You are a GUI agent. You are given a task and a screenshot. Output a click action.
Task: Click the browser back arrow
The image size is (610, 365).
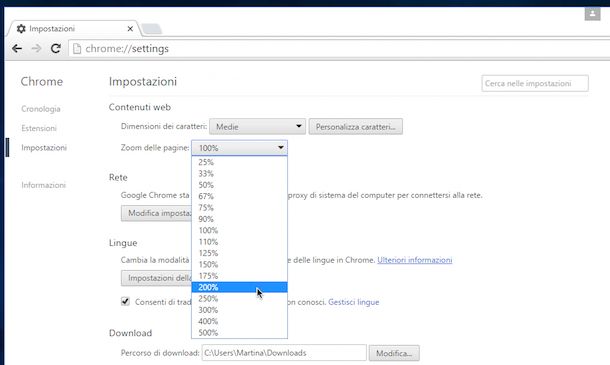pyautogui.click(x=17, y=49)
